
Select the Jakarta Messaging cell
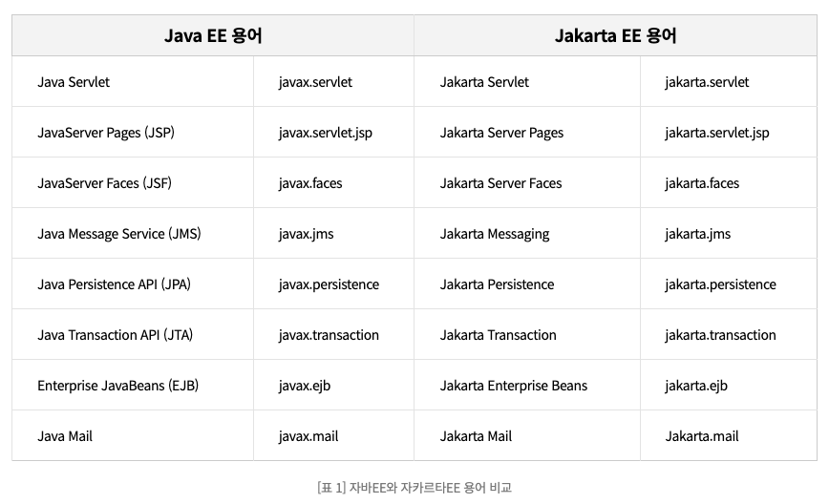coord(495,234)
